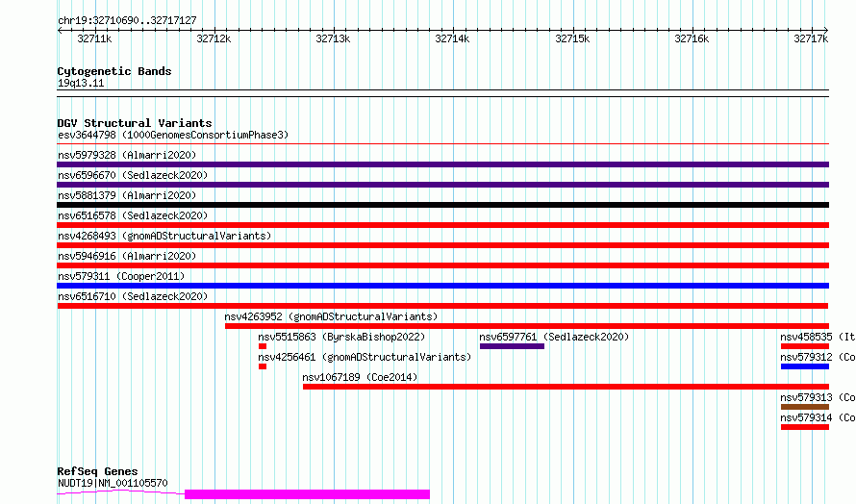Click the Cytogenetic Bands track title

[x=114, y=71]
